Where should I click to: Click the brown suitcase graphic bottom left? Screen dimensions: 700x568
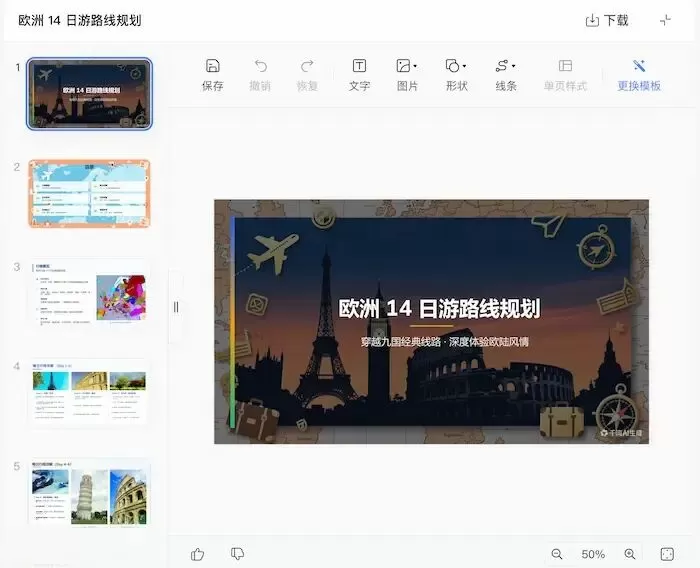(x=256, y=420)
